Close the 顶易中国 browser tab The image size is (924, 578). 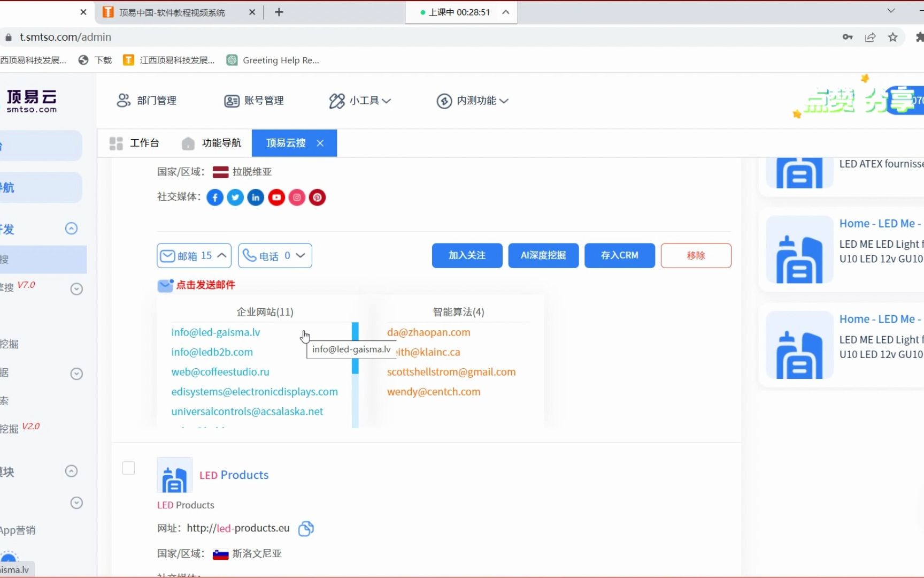(x=252, y=12)
